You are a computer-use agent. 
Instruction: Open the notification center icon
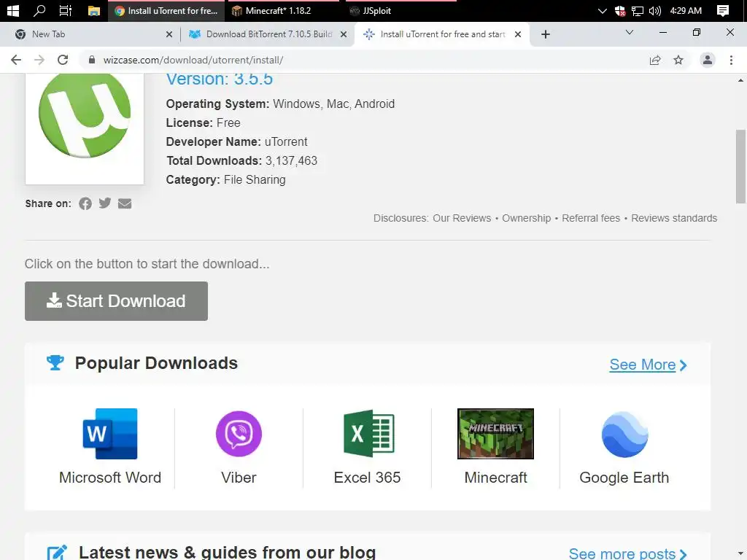click(723, 10)
